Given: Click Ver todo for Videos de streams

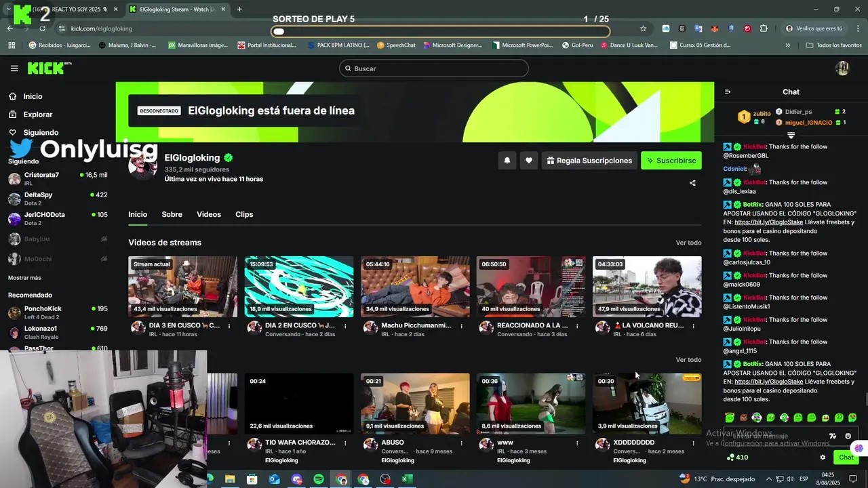Looking at the screenshot, I should point(688,243).
